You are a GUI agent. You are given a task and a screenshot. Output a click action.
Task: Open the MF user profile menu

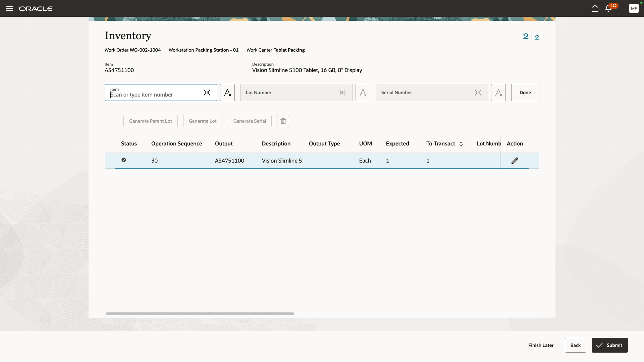(634, 8)
